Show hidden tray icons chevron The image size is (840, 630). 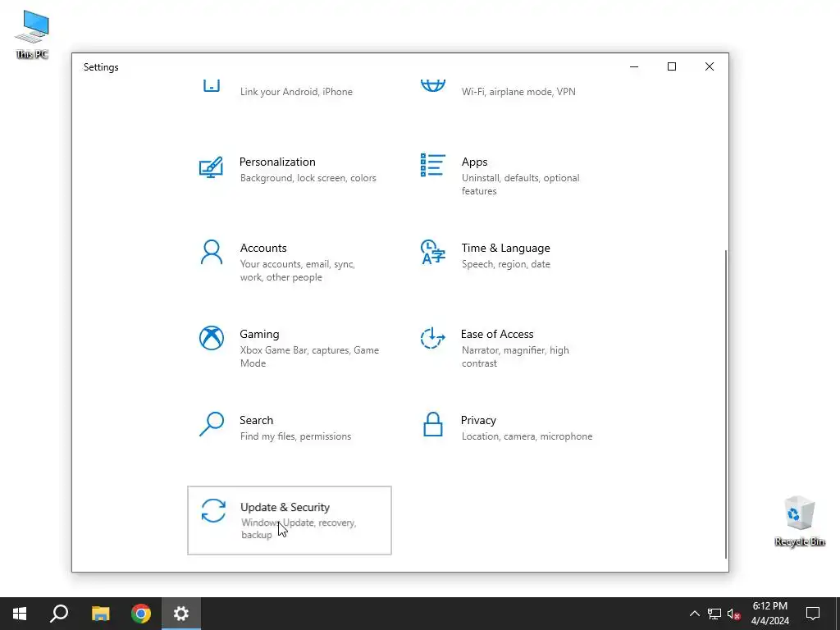click(694, 614)
